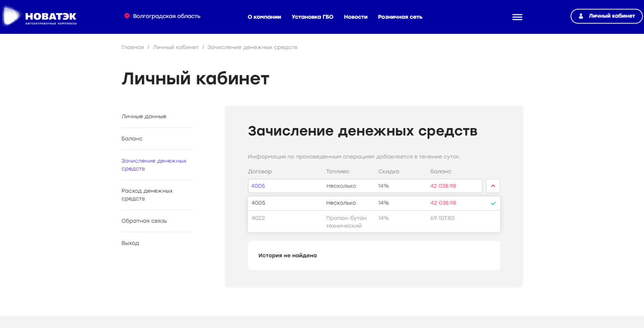Navigate to Розничная сеть
This screenshot has height=328, width=644.
400,17
